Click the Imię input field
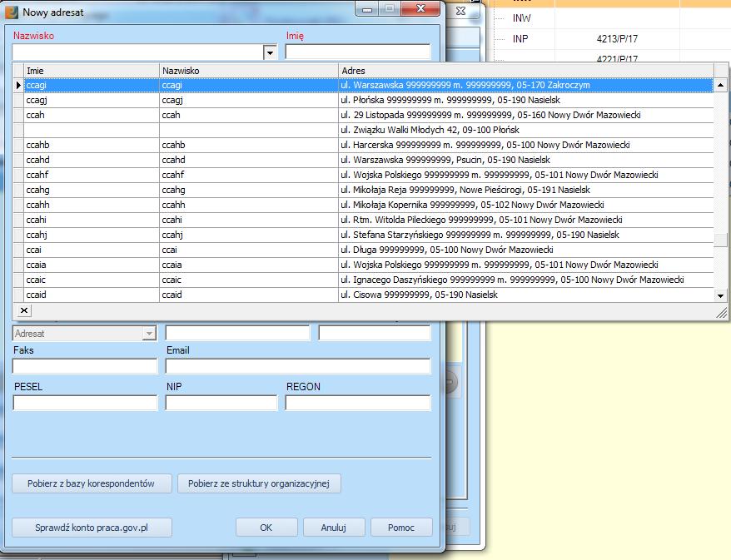Screen dimensions: 731x560 357,52
